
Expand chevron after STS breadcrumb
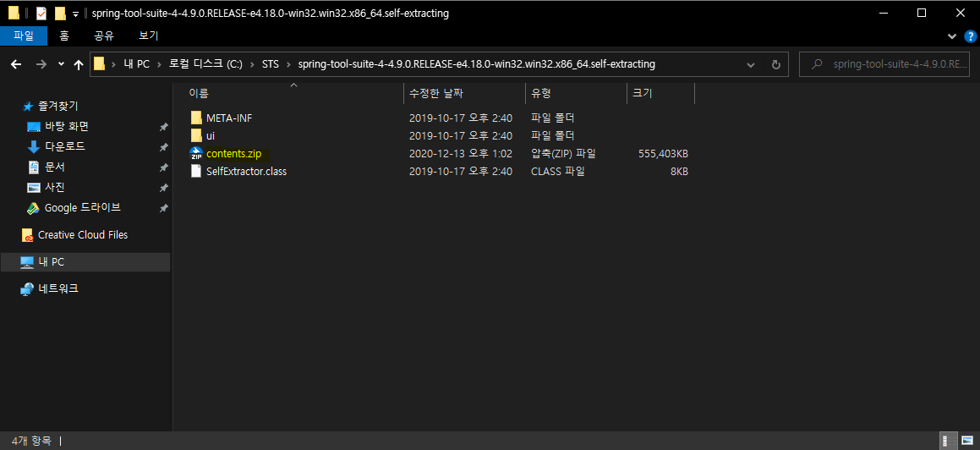[288, 64]
